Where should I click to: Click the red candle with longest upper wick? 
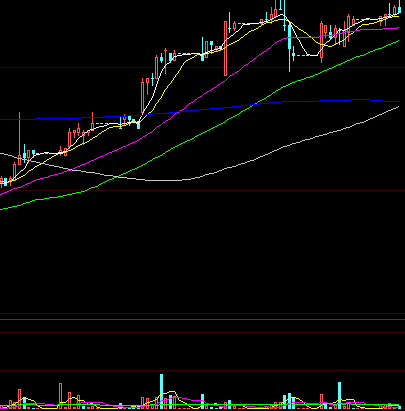point(19,138)
